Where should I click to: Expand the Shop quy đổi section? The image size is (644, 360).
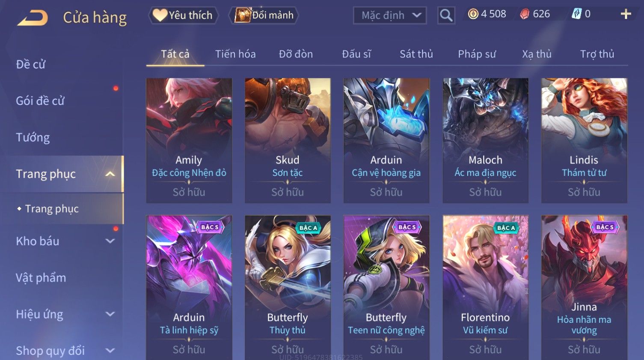pyautogui.click(x=110, y=351)
